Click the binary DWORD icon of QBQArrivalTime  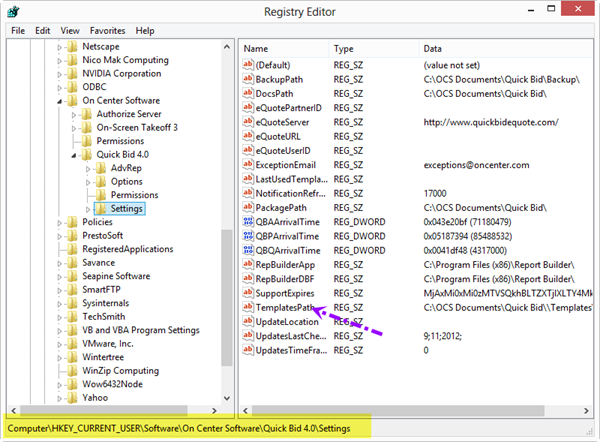tap(248, 250)
